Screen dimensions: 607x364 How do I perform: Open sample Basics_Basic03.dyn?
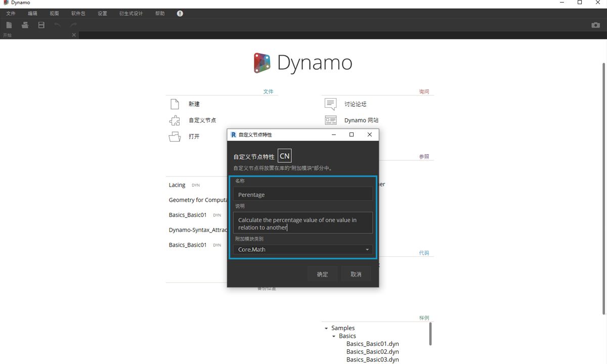click(x=372, y=359)
